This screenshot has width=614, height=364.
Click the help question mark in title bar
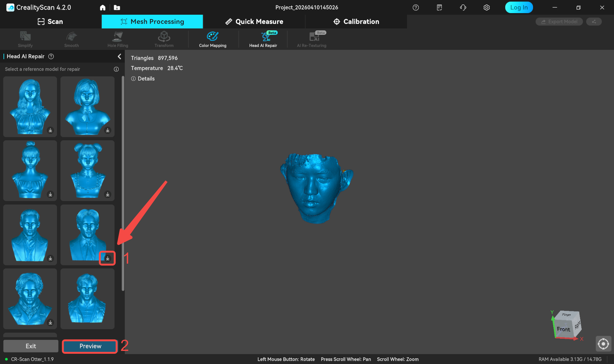pyautogui.click(x=416, y=8)
